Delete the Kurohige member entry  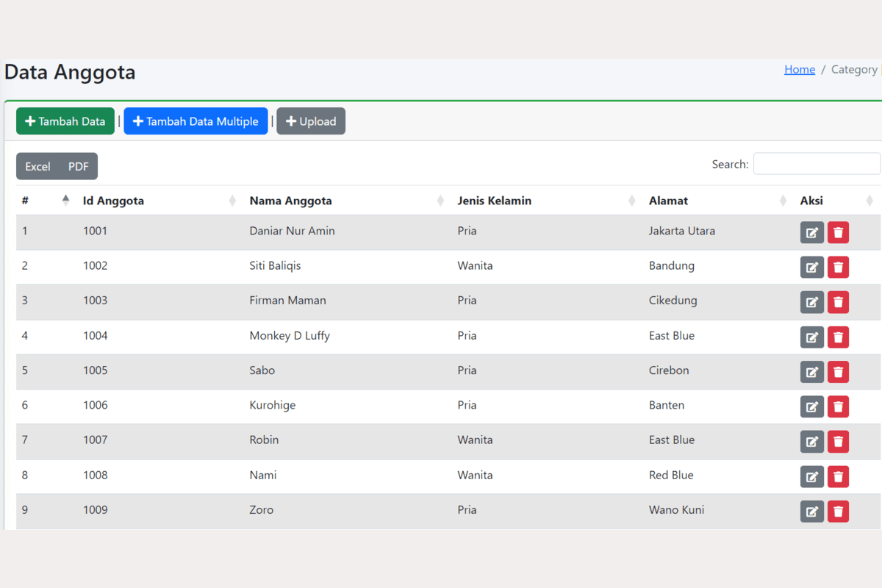coord(838,406)
